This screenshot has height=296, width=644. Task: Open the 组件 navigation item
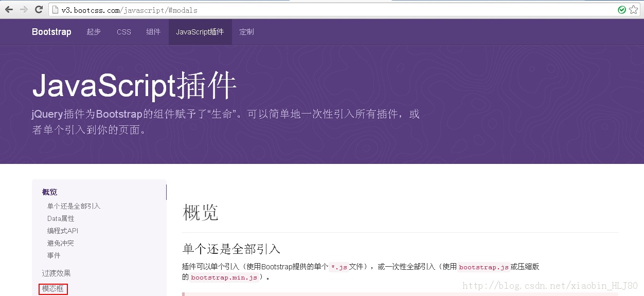153,32
